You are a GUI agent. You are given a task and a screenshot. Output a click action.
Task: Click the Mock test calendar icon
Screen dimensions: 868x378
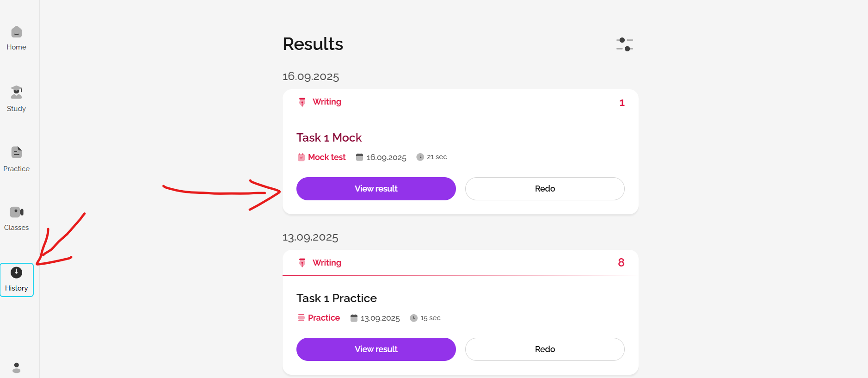(x=301, y=157)
